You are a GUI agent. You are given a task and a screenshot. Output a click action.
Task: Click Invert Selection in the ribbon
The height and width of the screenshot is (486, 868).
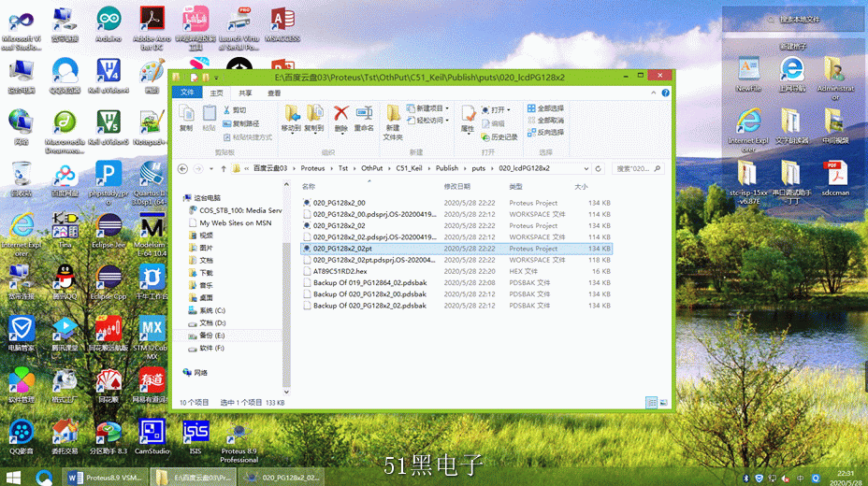coord(546,133)
